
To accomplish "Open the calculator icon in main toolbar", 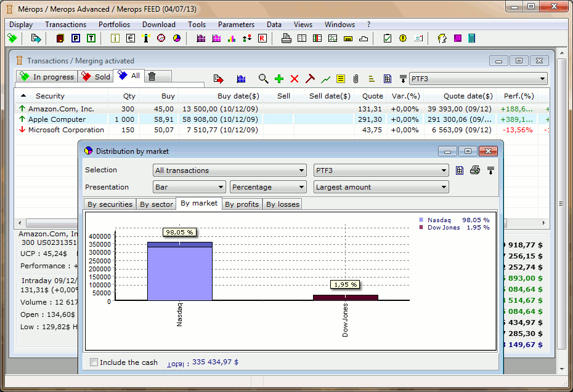I will [x=472, y=38].
